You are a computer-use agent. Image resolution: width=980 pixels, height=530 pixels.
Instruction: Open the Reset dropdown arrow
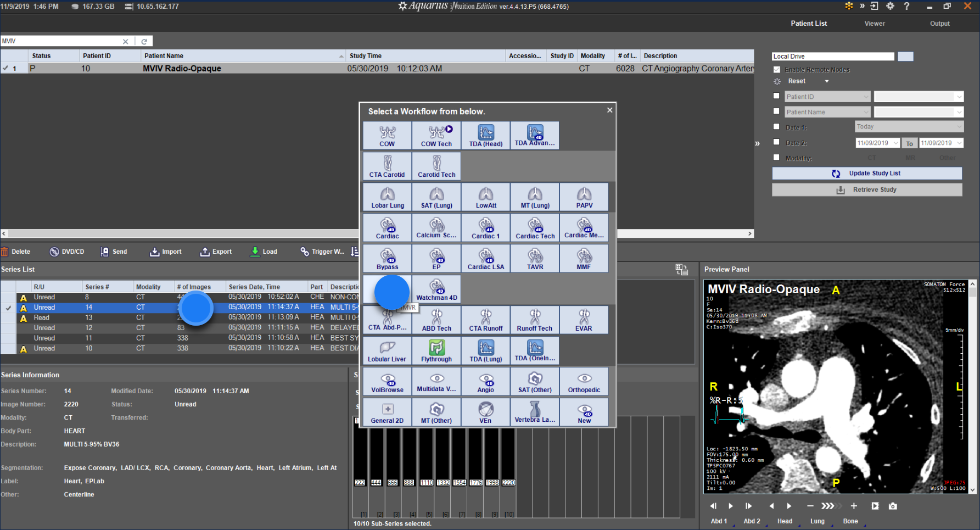tap(827, 81)
